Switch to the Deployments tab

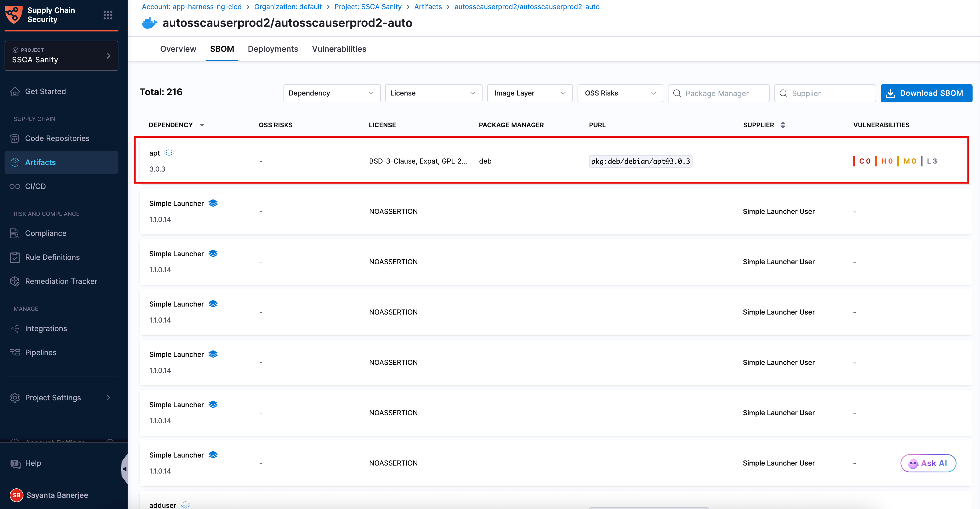273,49
